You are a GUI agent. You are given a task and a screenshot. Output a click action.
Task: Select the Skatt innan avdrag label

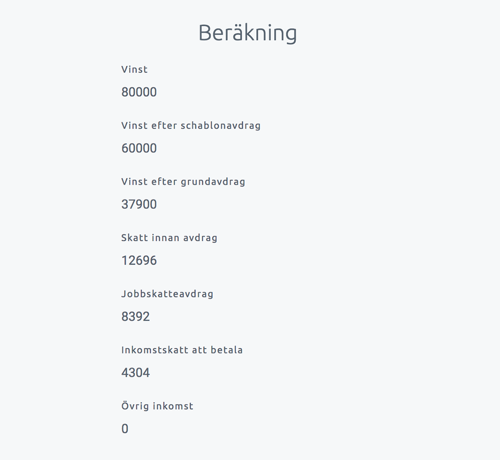pos(169,238)
